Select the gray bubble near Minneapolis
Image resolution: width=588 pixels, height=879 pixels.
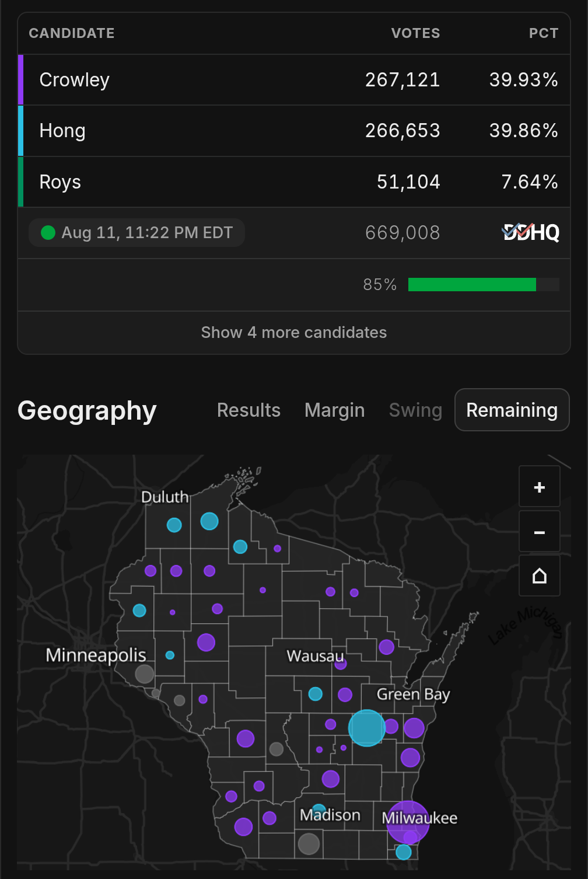(145, 674)
